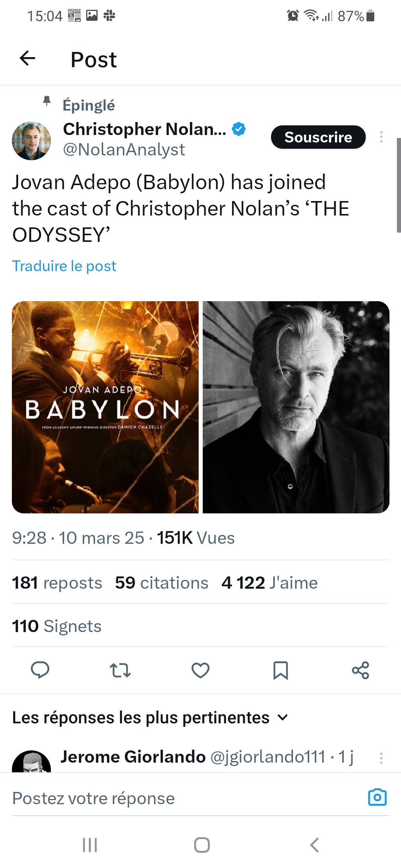The height and width of the screenshot is (868, 401).
Task: Click Traduire le post link
Action: [64, 266]
